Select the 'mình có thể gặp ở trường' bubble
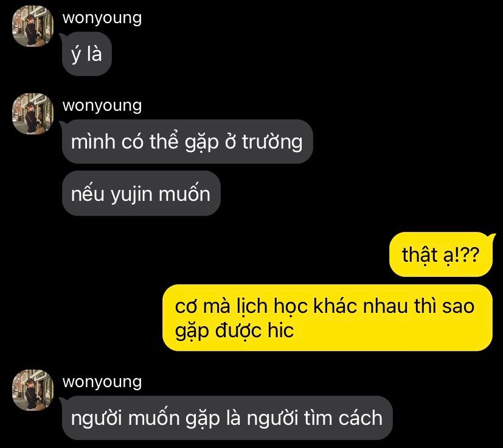Screen dimensions: 503x448 [x=187, y=142]
